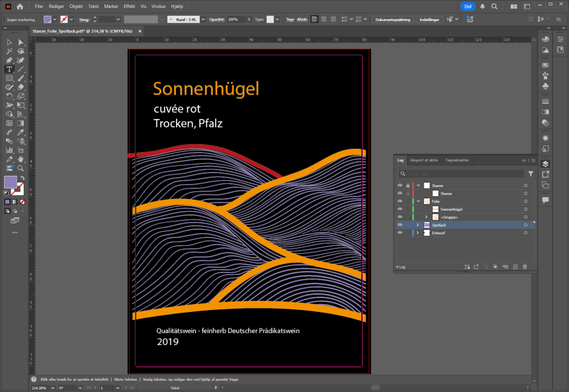Click the blue Del share button
The image size is (569, 392).
coord(468,7)
